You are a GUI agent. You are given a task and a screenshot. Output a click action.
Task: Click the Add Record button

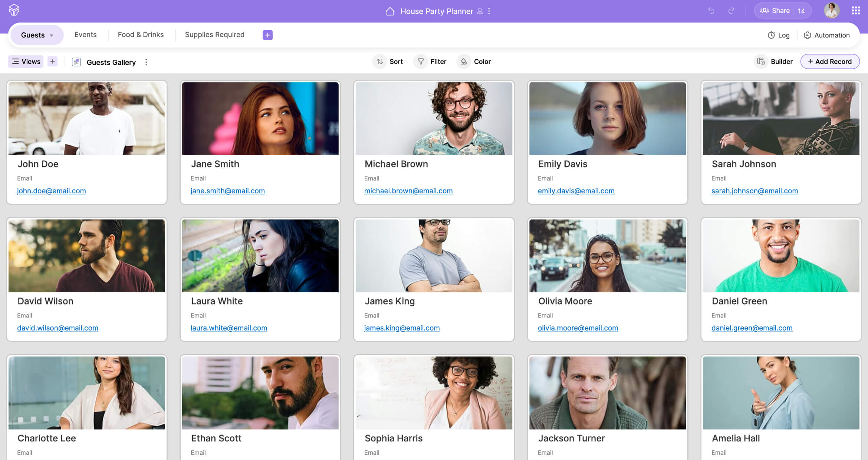click(830, 62)
